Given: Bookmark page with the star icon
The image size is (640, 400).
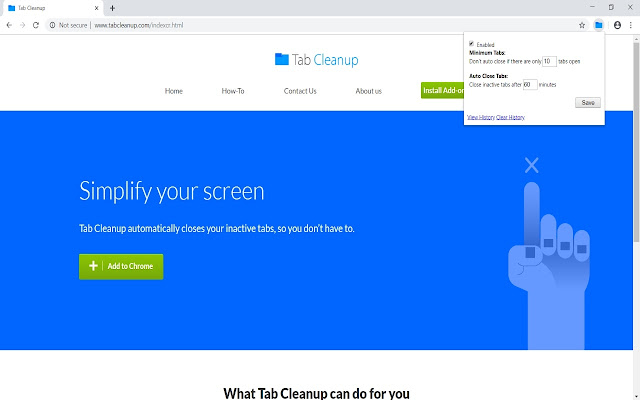Looking at the screenshot, I should (x=582, y=25).
